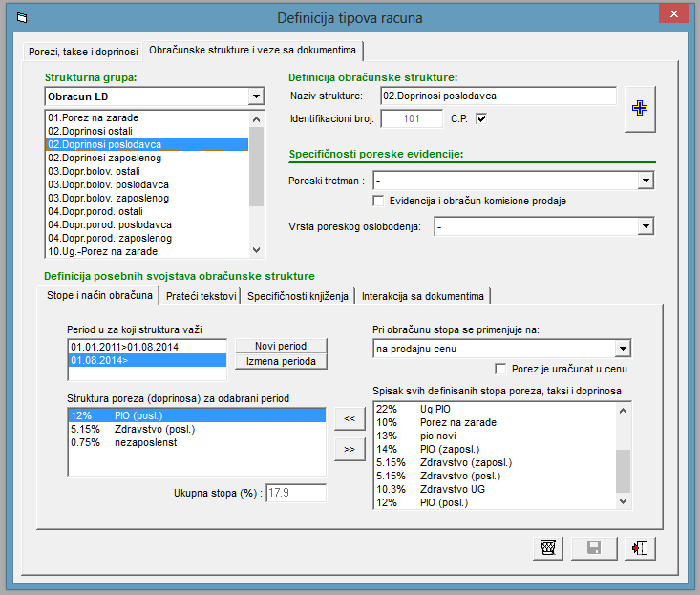Click the Naziv strukture text field

pos(498,96)
